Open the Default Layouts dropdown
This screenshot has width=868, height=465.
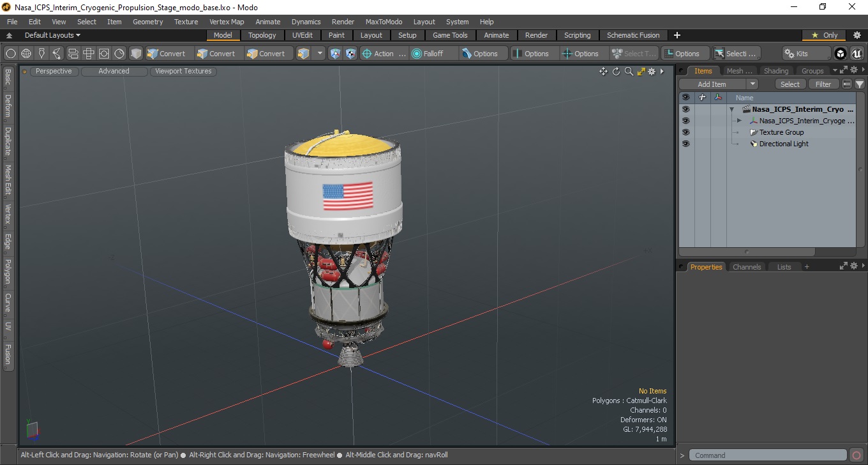[x=52, y=35]
